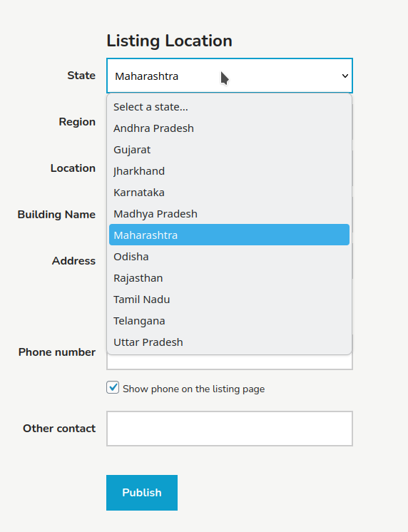Screen dimensions: 408x532
Task: Click the Other contact field label
Action: pyautogui.click(x=59, y=429)
